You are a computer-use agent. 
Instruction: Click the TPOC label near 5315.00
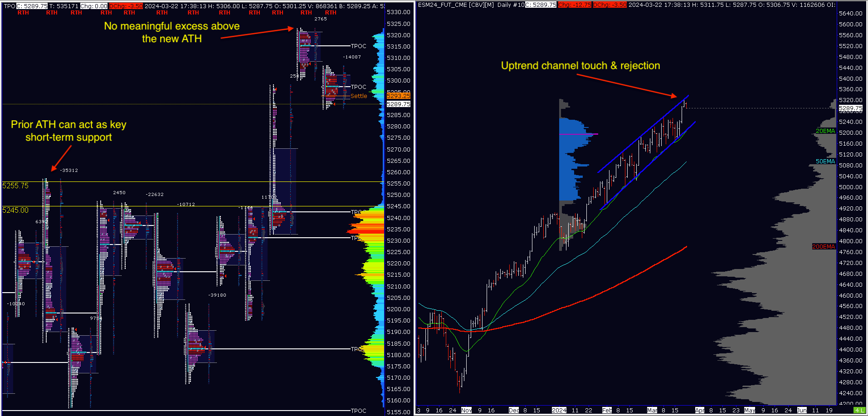(358, 46)
